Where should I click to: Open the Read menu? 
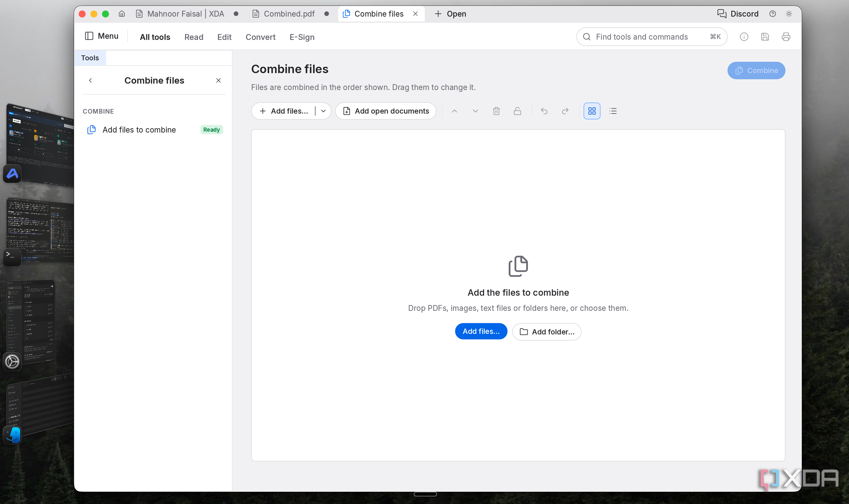coord(194,37)
